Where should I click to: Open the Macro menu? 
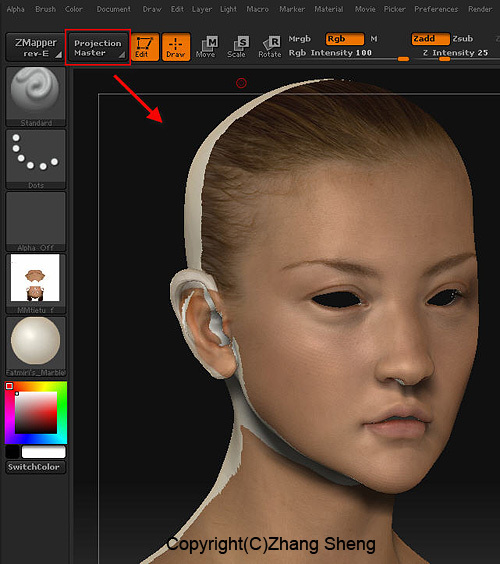coord(258,9)
